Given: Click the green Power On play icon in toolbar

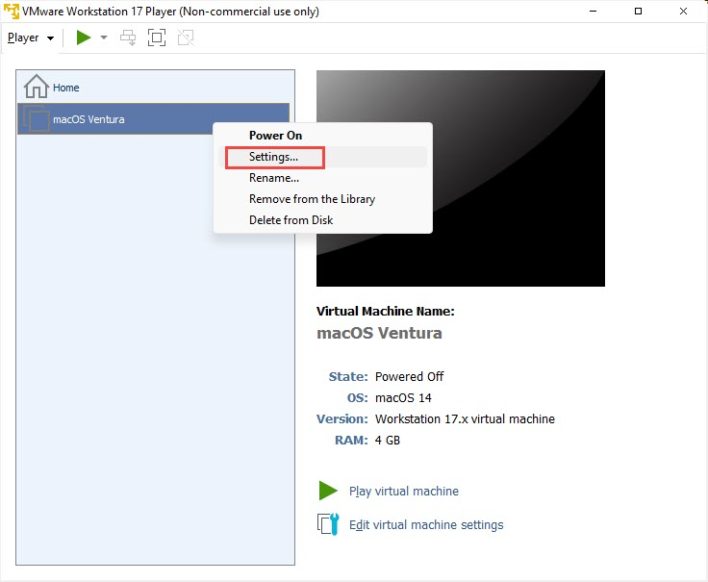Looking at the screenshot, I should click(x=84, y=37).
